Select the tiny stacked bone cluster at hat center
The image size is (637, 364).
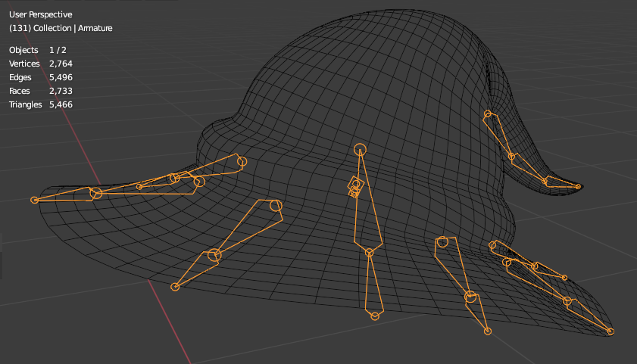pyautogui.click(x=355, y=187)
